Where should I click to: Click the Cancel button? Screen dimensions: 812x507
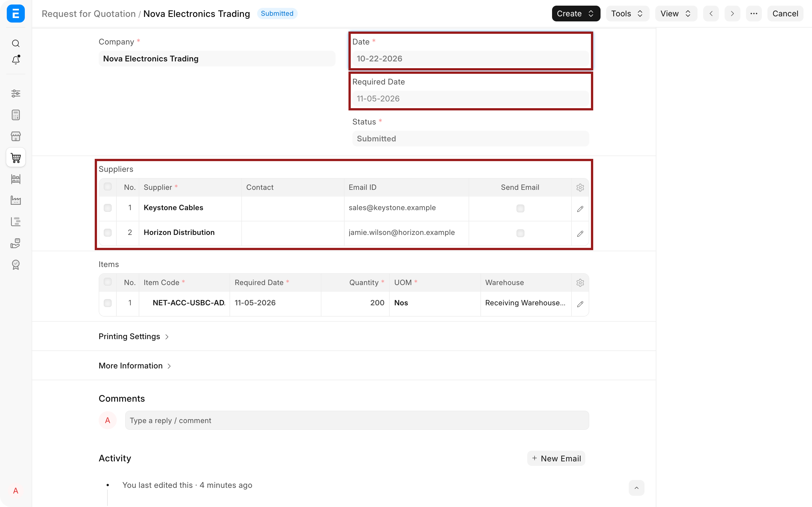785,14
